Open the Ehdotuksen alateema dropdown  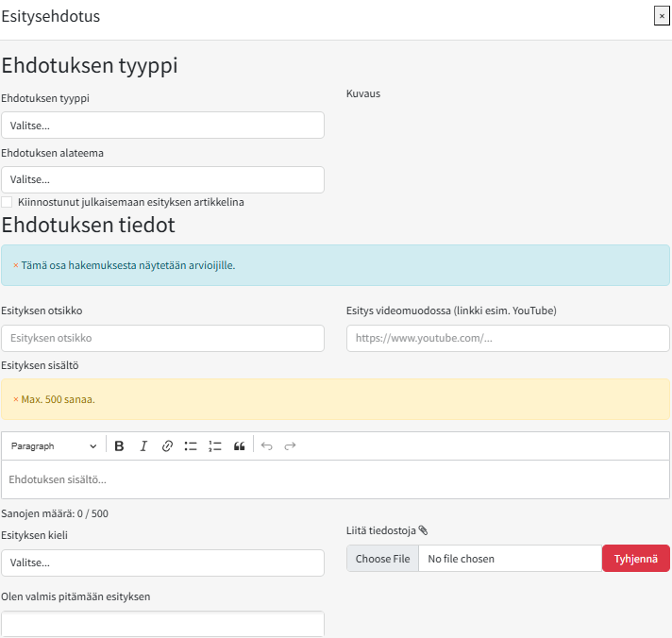click(162, 179)
